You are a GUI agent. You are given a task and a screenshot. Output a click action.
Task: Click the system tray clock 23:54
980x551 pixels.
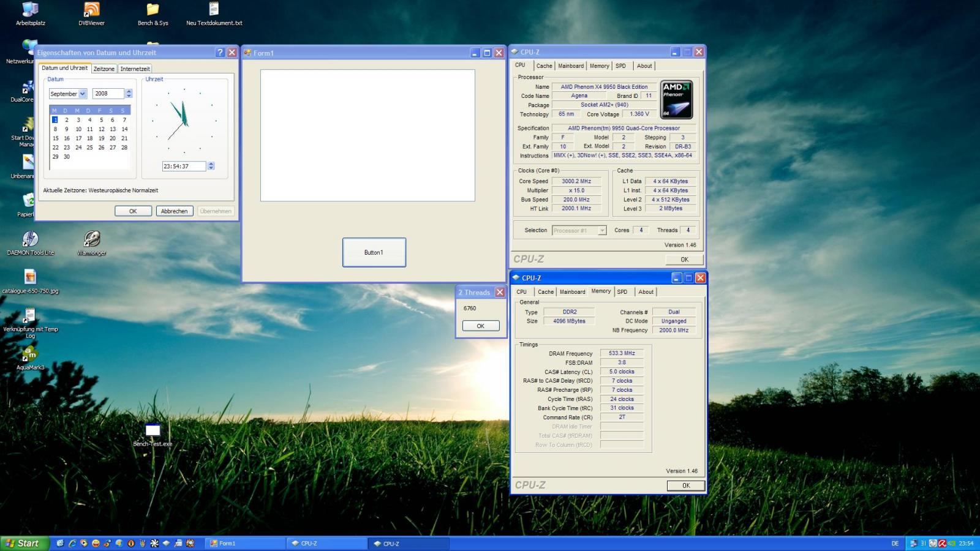(x=966, y=543)
